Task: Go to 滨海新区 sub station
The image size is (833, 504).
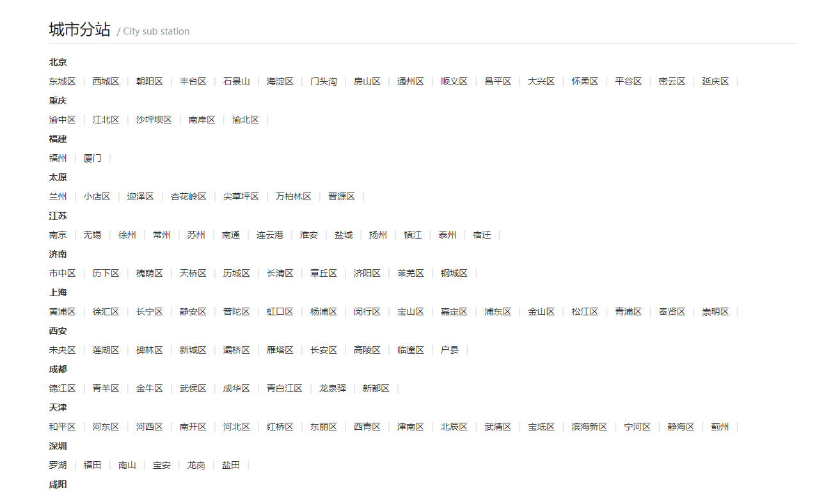Action: click(589, 427)
